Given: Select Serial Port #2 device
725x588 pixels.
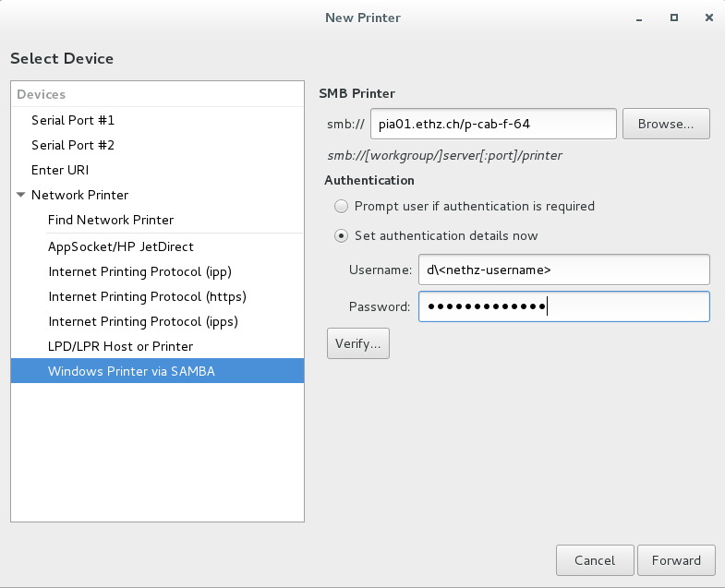Looking at the screenshot, I should tap(157, 145).
